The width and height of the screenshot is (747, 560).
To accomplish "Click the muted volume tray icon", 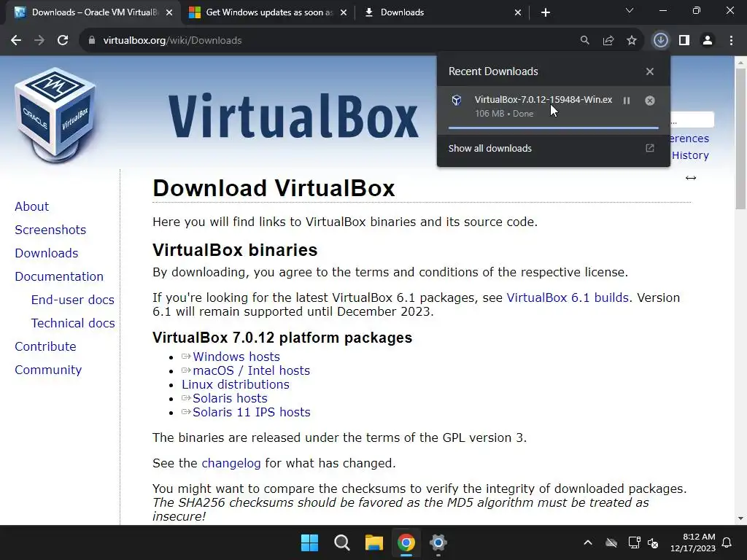I will click(653, 542).
